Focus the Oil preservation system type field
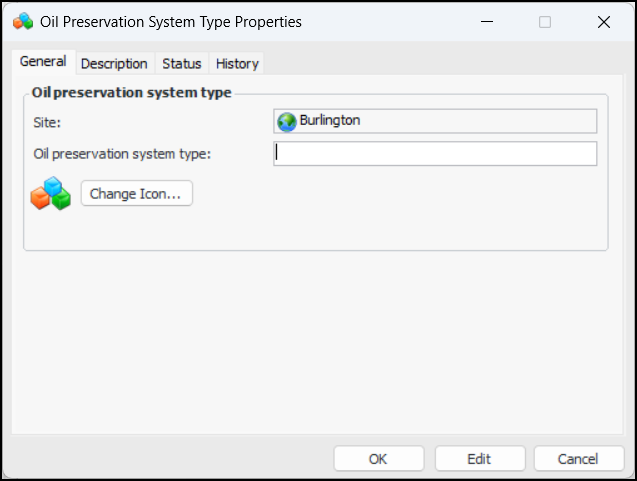Viewport: 637px width, 481px height. tap(435, 153)
